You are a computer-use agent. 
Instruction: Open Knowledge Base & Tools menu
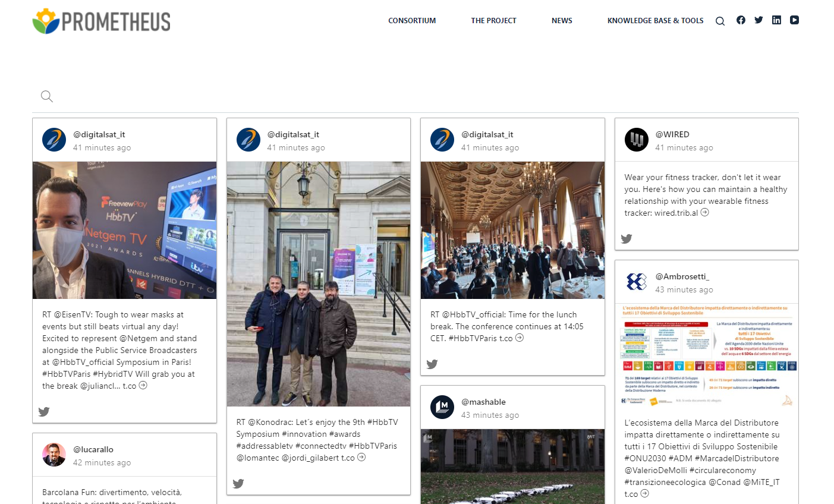(x=655, y=21)
